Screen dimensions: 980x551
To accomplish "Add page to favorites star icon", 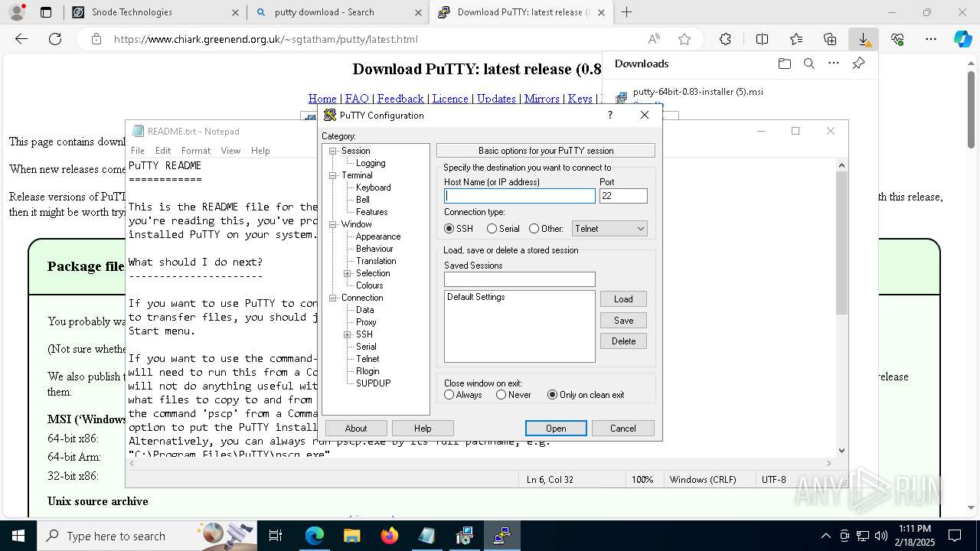I will coord(684,39).
